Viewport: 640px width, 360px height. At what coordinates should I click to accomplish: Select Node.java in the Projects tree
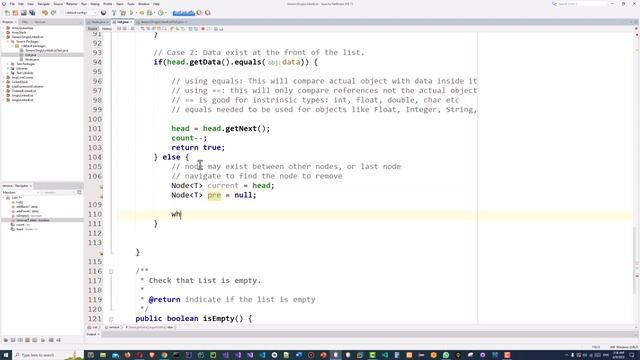[x=32, y=60]
